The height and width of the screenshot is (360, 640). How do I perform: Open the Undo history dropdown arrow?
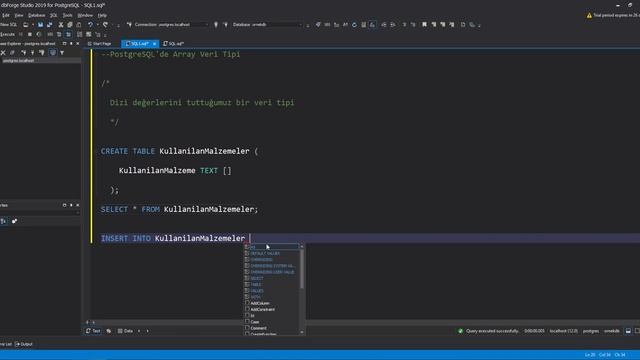(x=97, y=25)
